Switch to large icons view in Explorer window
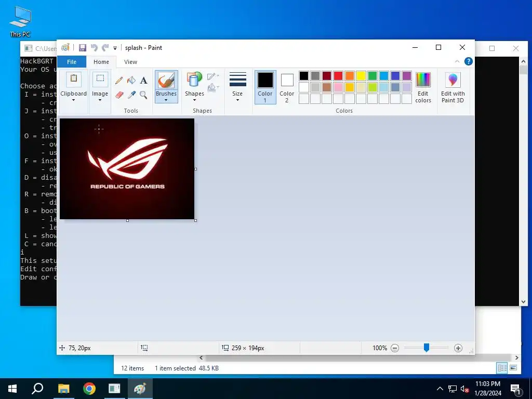This screenshot has width=532, height=399. coord(513,368)
